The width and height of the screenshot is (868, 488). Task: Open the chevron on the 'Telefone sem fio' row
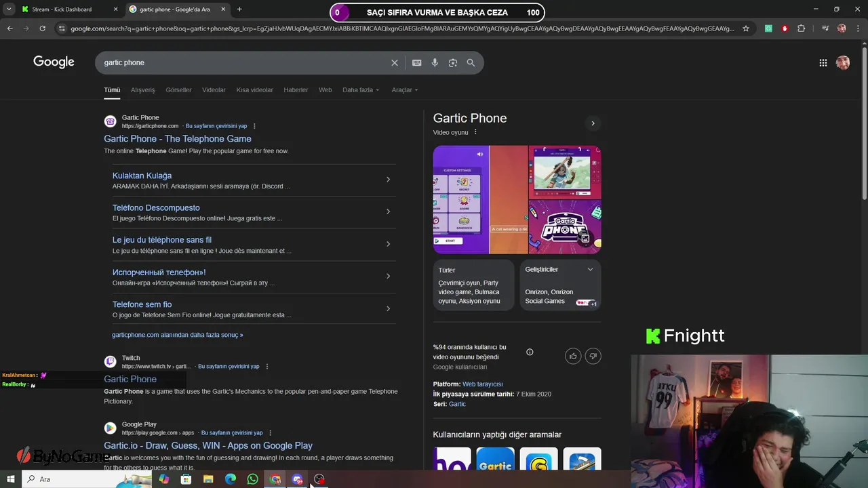coord(388,308)
